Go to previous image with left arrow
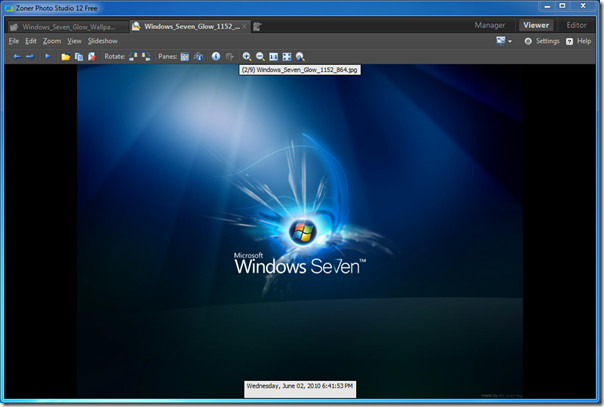Viewport: 604px width, 407px height. (17, 57)
